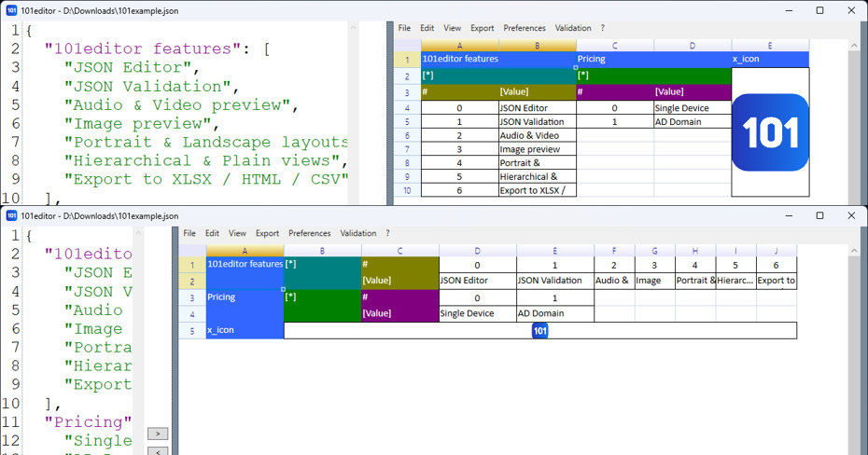The image size is (868, 455).
Task: Click the '"JSON Validation"' code line in top editor
Action: point(151,87)
